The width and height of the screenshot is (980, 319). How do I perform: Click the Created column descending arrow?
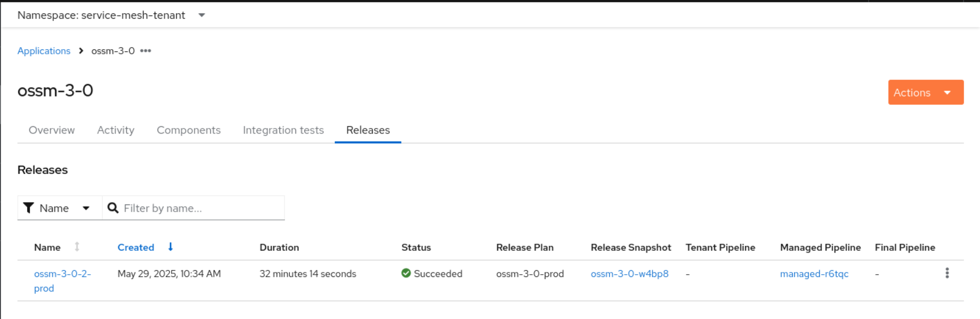pos(171,247)
